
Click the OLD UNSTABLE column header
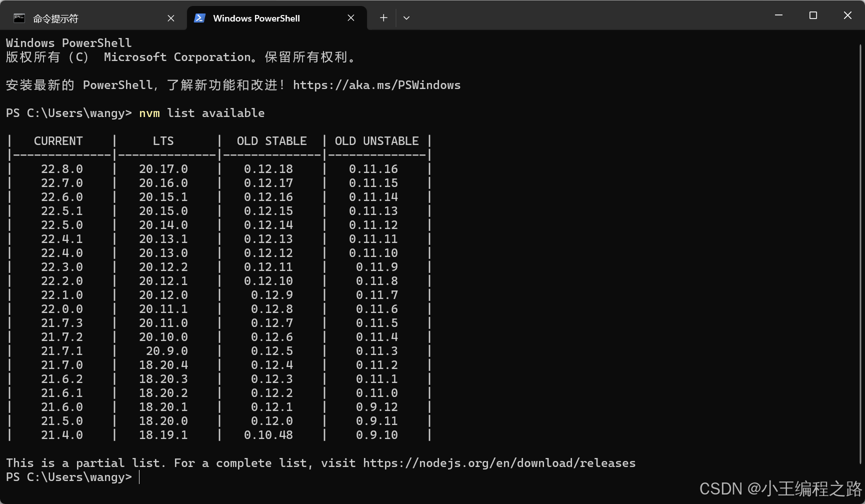376,141
